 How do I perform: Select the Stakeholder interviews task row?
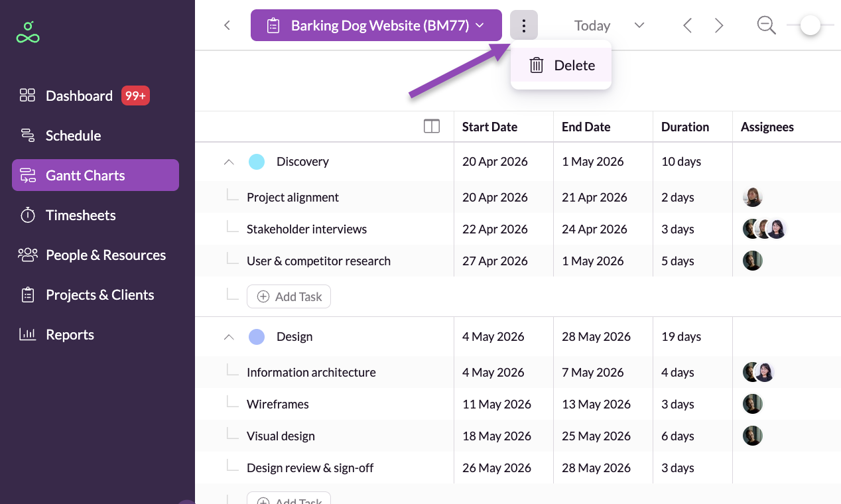tap(306, 229)
